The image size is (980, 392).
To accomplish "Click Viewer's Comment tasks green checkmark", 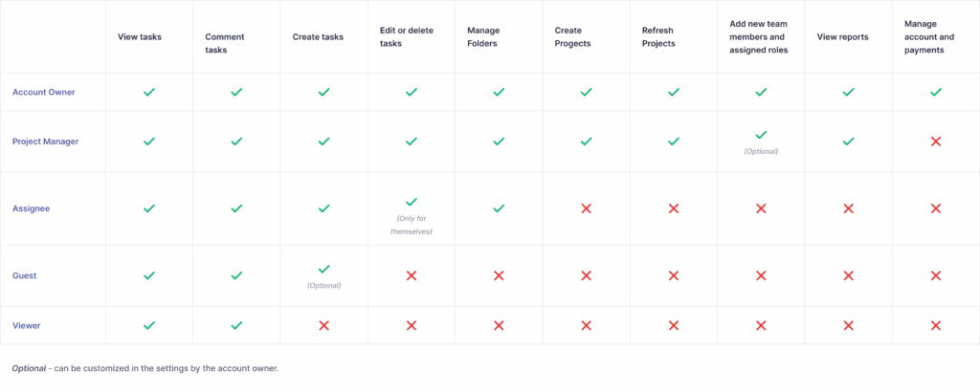I will (x=236, y=325).
